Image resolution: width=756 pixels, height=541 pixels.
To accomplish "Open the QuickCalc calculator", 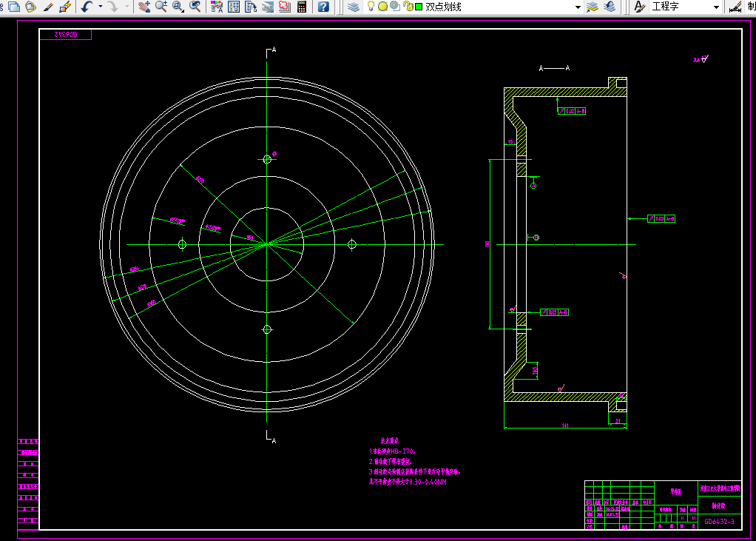I will pyautogui.click(x=302, y=7).
